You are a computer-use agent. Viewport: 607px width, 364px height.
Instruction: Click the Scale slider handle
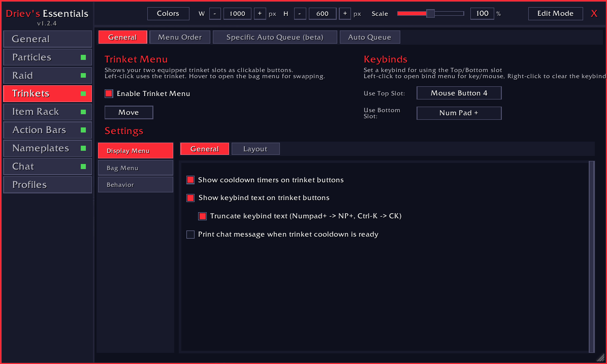click(x=430, y=14)
